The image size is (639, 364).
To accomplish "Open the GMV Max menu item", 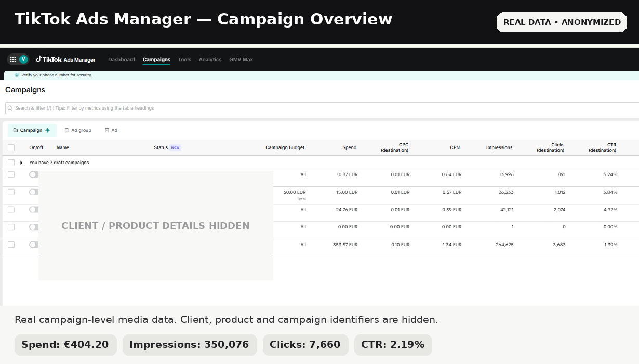I will pyautogui.click(x=241, y=60).
